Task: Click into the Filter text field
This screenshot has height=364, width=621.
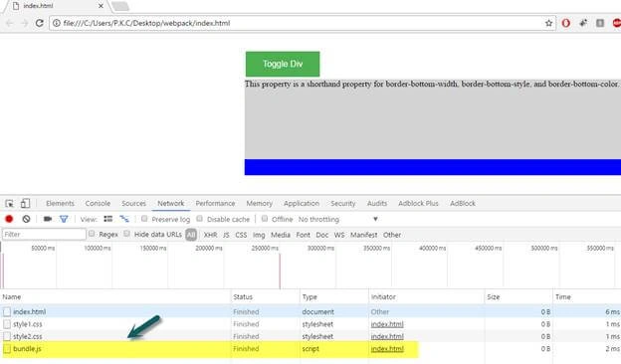Action: tap(44, 235)
